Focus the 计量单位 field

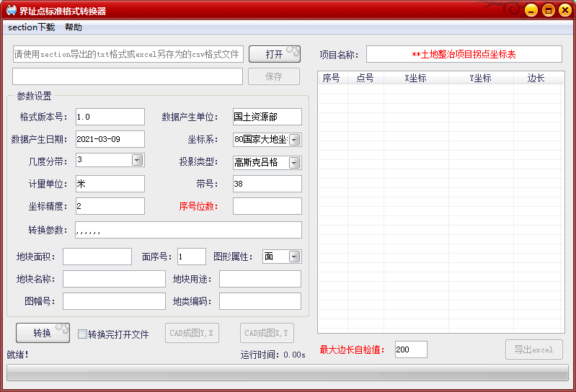pos(110,184)
